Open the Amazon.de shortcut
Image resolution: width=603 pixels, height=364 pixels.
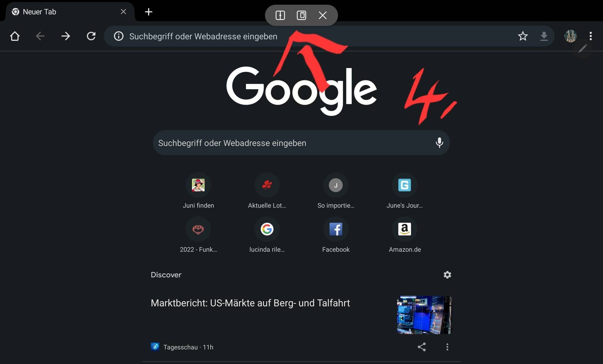coord(405,235)
